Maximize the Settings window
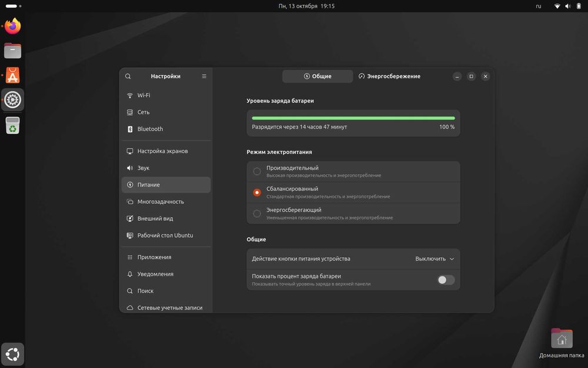The height and width of the screenshot is (368, 588). coord(472,76)
